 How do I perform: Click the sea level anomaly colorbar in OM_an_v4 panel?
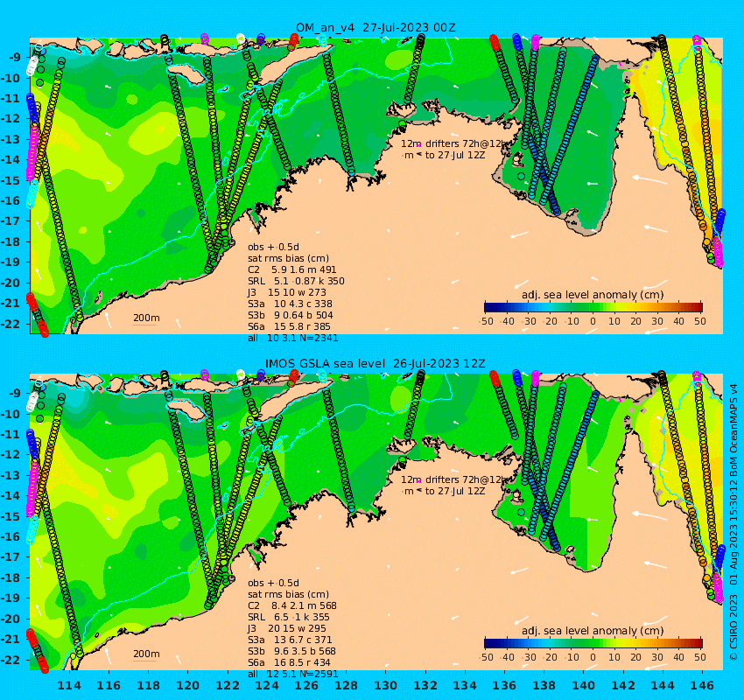[593, 307]
